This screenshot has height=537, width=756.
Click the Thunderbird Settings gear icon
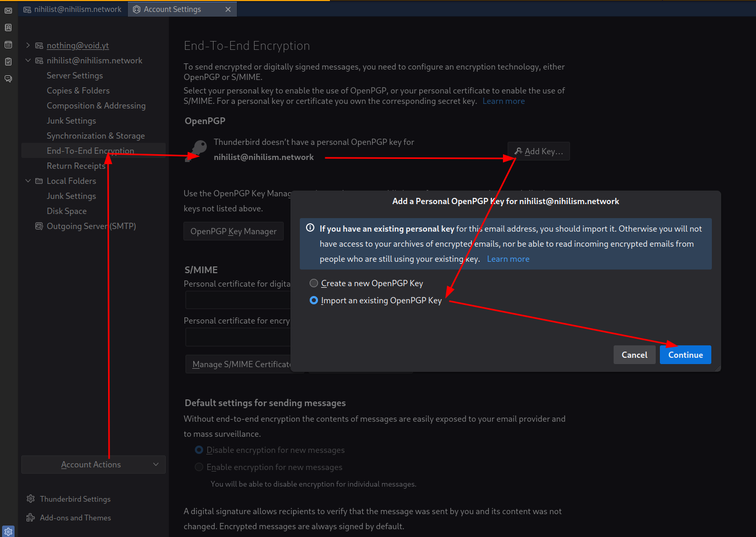click(x=31, y=499)
